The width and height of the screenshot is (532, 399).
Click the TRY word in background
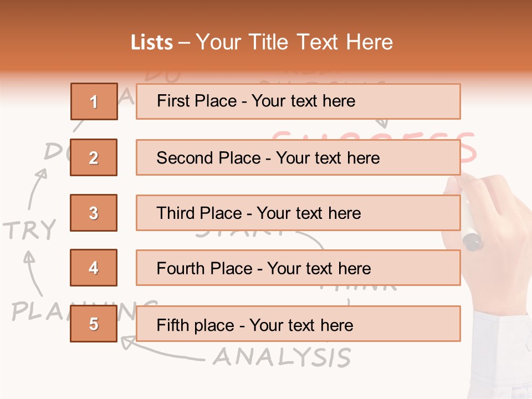(29, 229)
